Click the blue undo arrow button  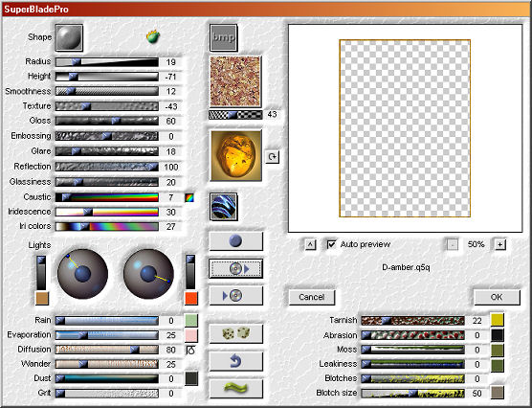[235, 361]
